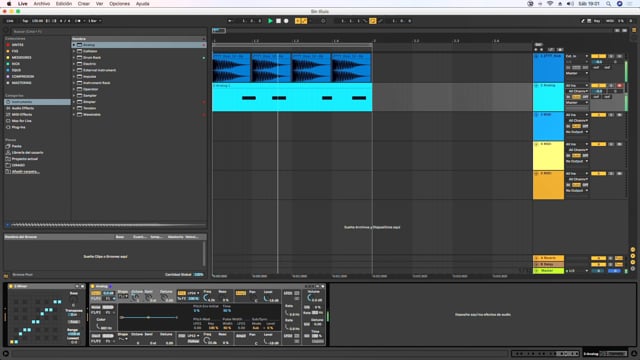
Task: Enable Draw Mode pencil next to loop switch
Action: 380,21
